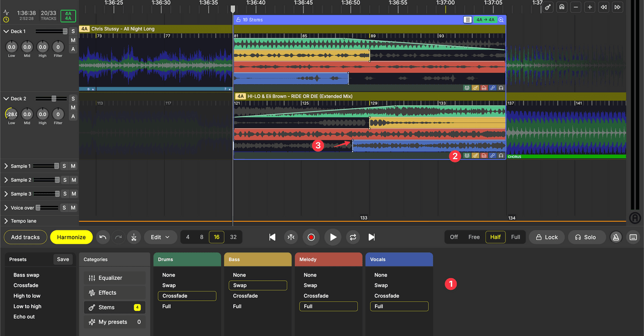Mute Deck 1 with M button
Image resolution: width=644 pixels, height=336 pixels.
pos(73,41)
